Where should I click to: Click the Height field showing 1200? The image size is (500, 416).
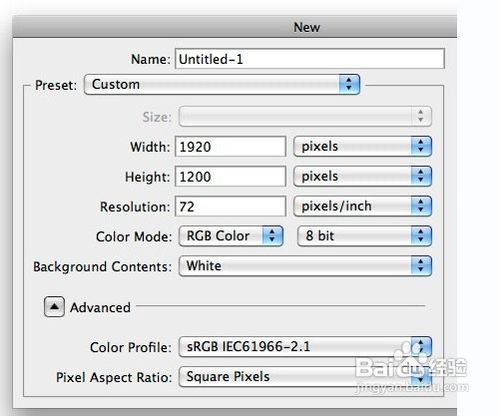pyautogui.click(x=230, y=176)
